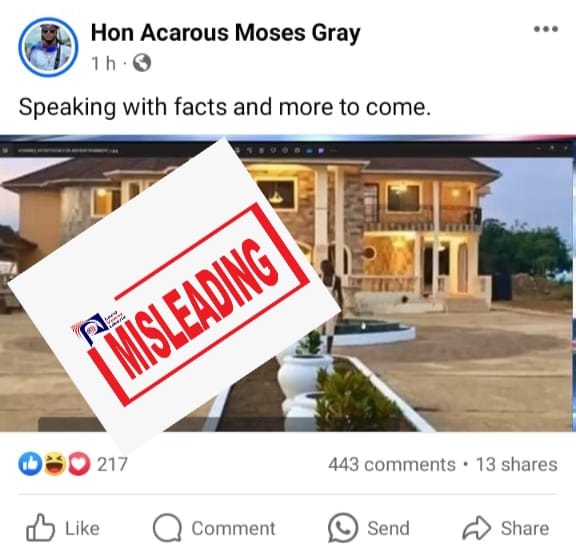Click the red heart love reaction

[x=79, y=464]
